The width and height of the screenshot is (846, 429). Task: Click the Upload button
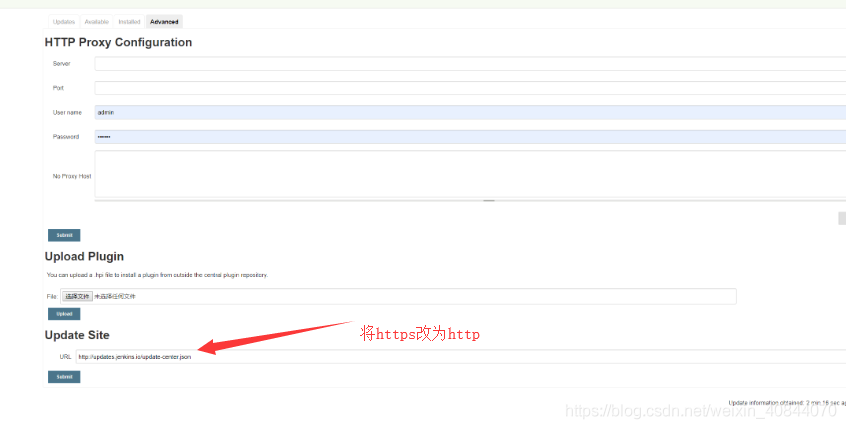[64, 313]
